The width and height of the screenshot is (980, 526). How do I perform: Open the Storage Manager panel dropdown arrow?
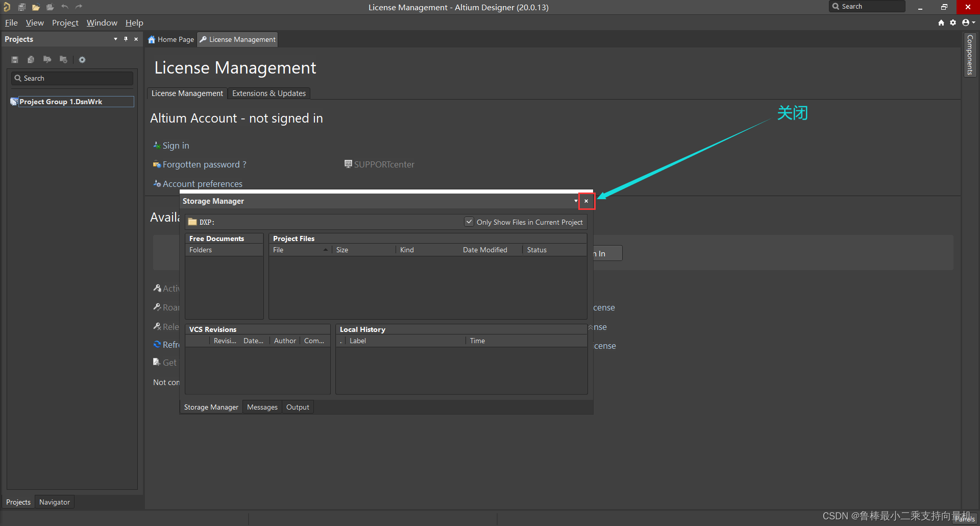(x=576, y=201)
